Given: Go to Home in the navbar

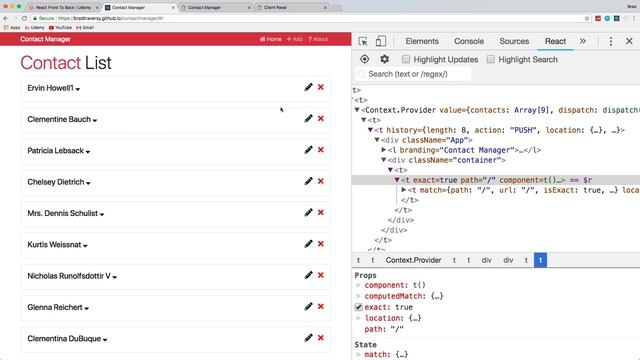Looking at the screenshot, I should [x=271, y=39].
